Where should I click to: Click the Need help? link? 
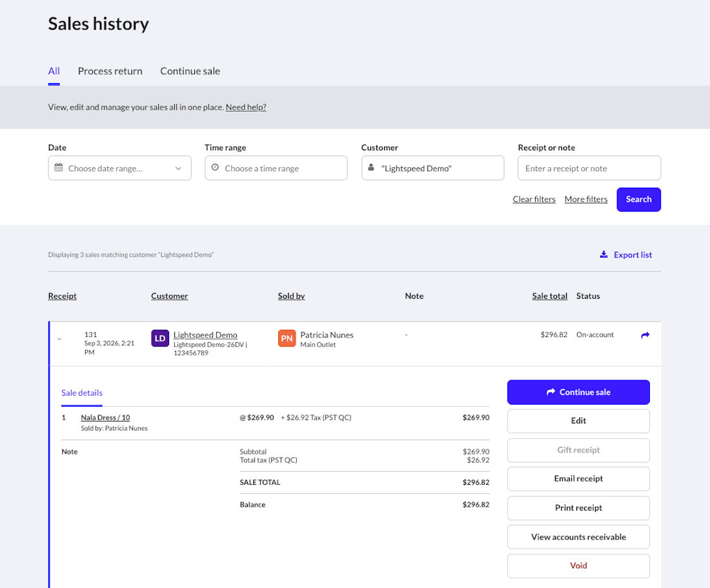pos(246,107)
